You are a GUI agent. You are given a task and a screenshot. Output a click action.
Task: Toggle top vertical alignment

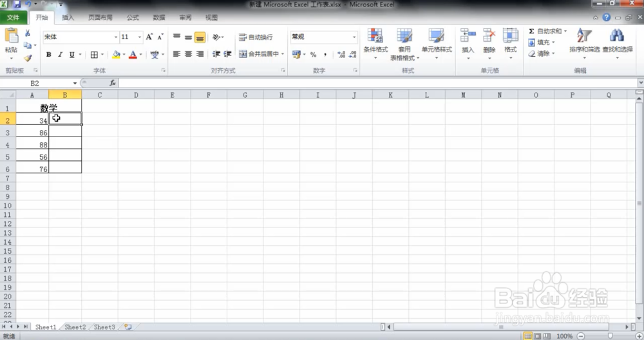click(176, 37)
